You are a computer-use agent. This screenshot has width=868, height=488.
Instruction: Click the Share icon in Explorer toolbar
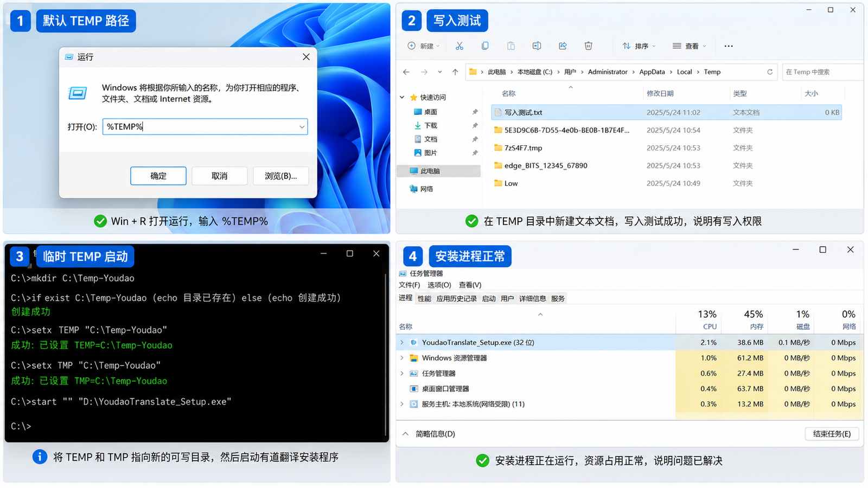(x=563, y=46)
